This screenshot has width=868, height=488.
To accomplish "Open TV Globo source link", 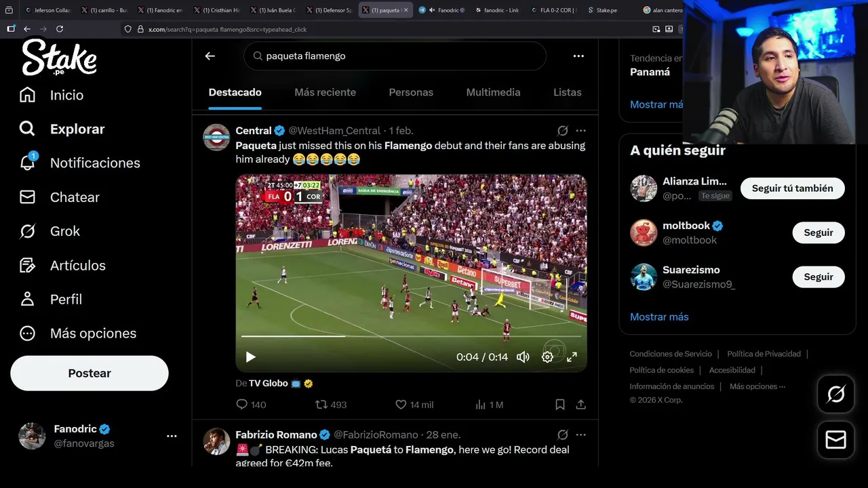I will point(269,383).
